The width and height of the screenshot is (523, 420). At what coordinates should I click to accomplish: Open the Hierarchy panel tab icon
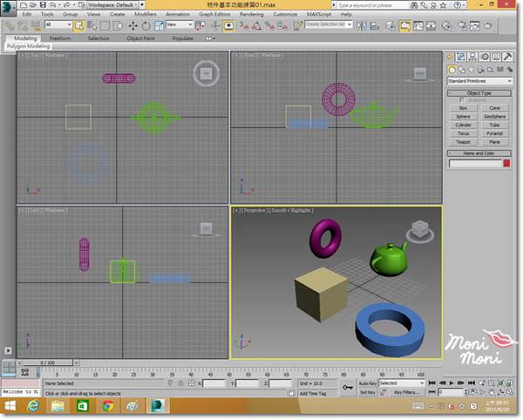[474, 57]
